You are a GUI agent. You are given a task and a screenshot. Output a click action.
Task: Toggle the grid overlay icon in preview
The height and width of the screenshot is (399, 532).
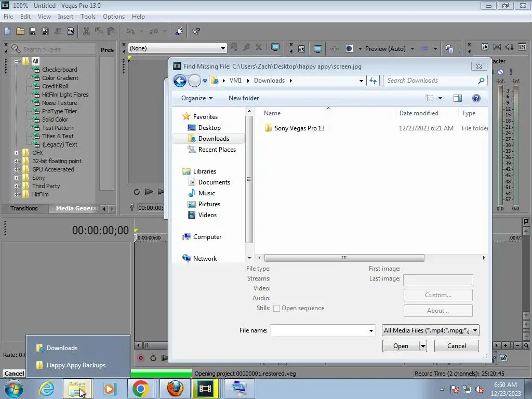(x=424, y=49)
